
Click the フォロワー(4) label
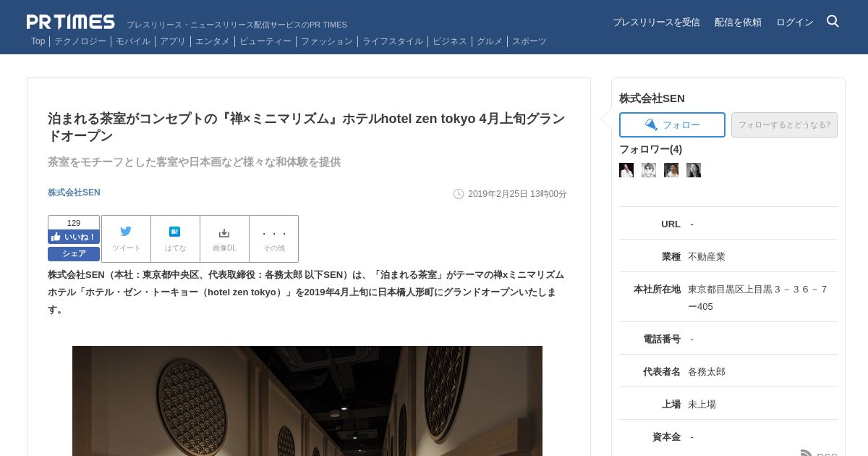[x=650, y=149]
